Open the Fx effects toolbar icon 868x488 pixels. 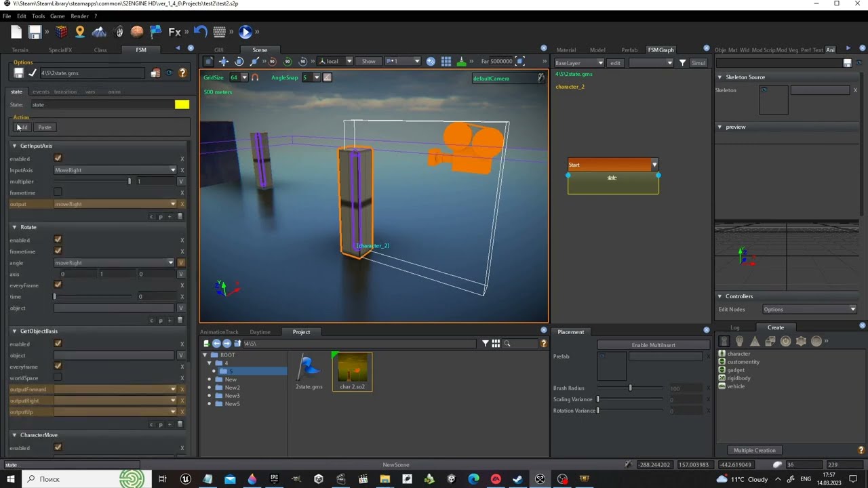(x=174, y=32)
